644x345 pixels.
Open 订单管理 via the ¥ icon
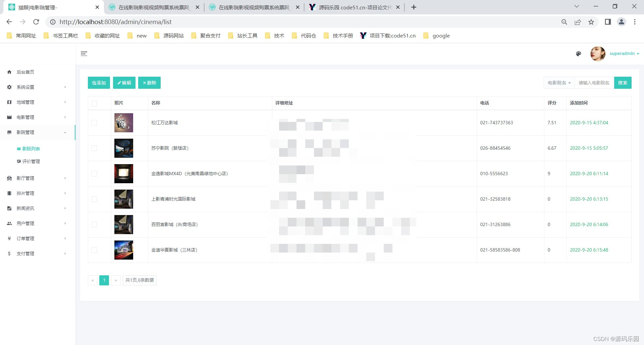pyautogui.click(x=9, y=238)
